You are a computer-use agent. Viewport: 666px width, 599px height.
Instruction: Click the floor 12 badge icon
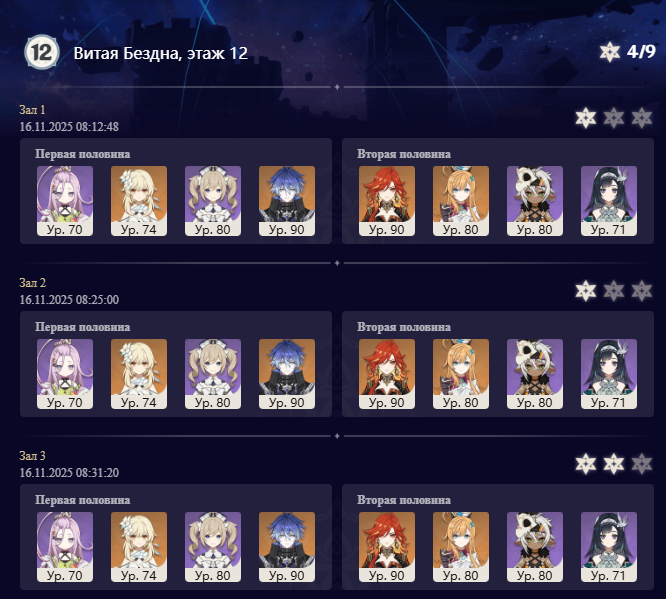pos(42,52)
